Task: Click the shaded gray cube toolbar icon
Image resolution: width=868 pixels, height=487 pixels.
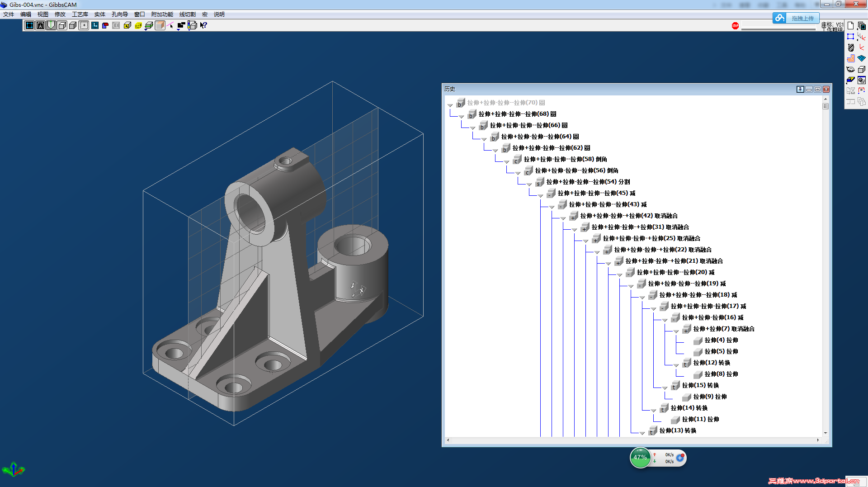Action: coord(73,25)
